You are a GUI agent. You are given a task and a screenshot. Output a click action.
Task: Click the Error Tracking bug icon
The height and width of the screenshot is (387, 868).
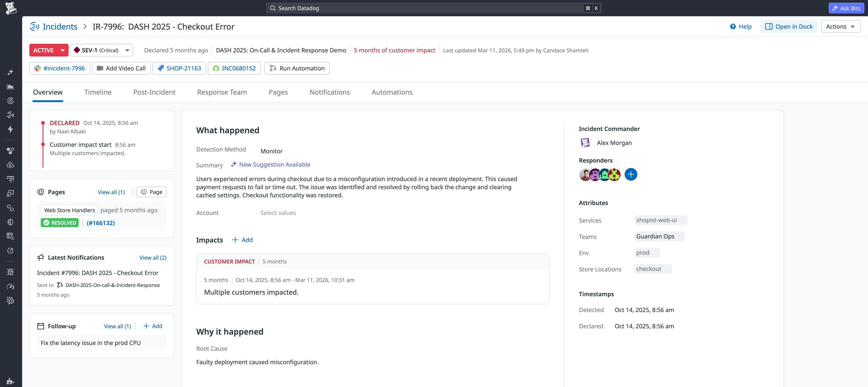click(10, 272)
